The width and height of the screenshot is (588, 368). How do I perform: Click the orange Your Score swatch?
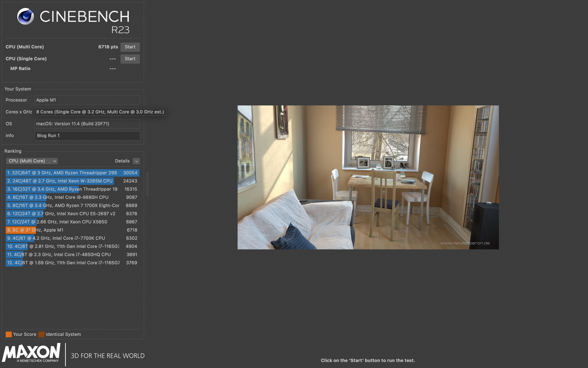(x=9, y=334)
